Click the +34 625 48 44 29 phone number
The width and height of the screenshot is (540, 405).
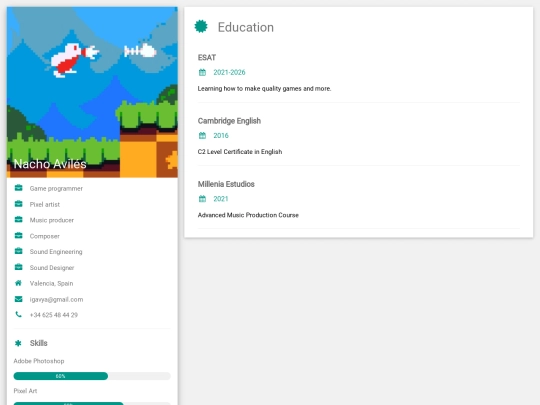[x=54, y=315]
